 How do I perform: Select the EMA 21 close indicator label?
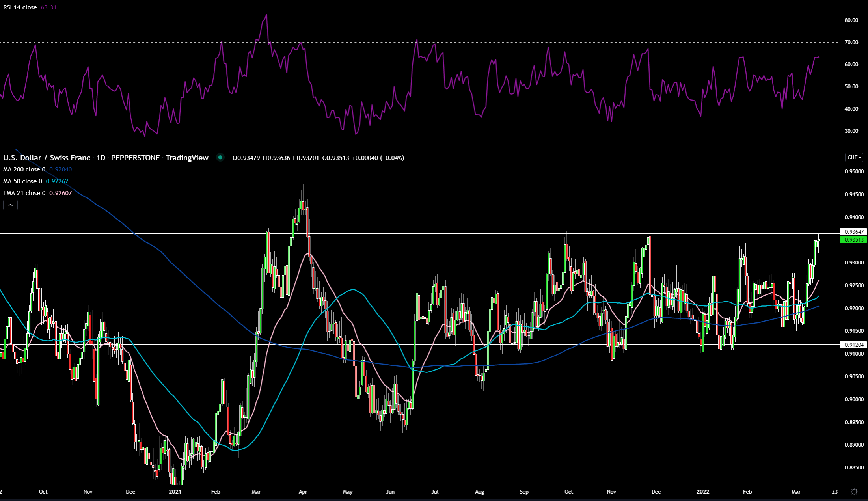click(24, 193)
